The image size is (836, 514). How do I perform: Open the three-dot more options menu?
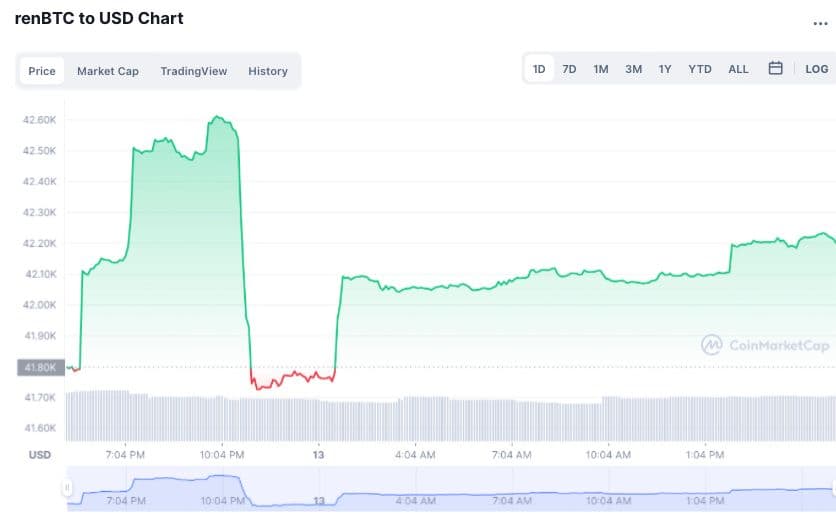(x=820, y=23)
